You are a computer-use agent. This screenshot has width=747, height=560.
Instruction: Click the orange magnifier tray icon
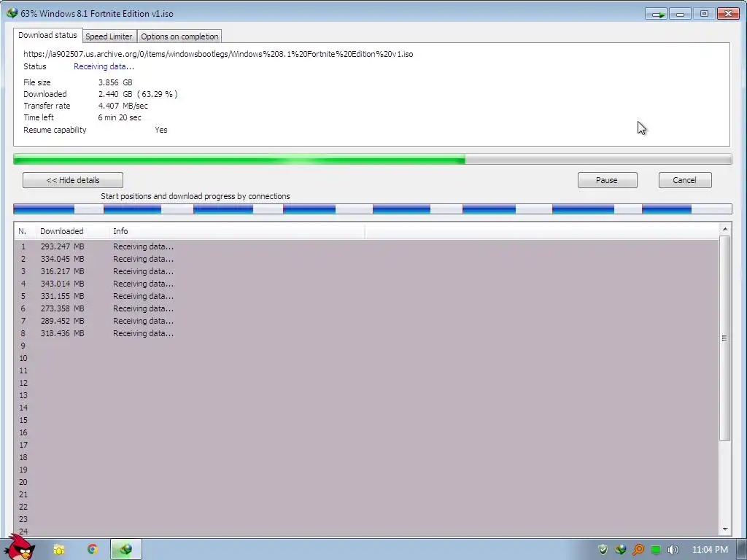pos(638,550)
